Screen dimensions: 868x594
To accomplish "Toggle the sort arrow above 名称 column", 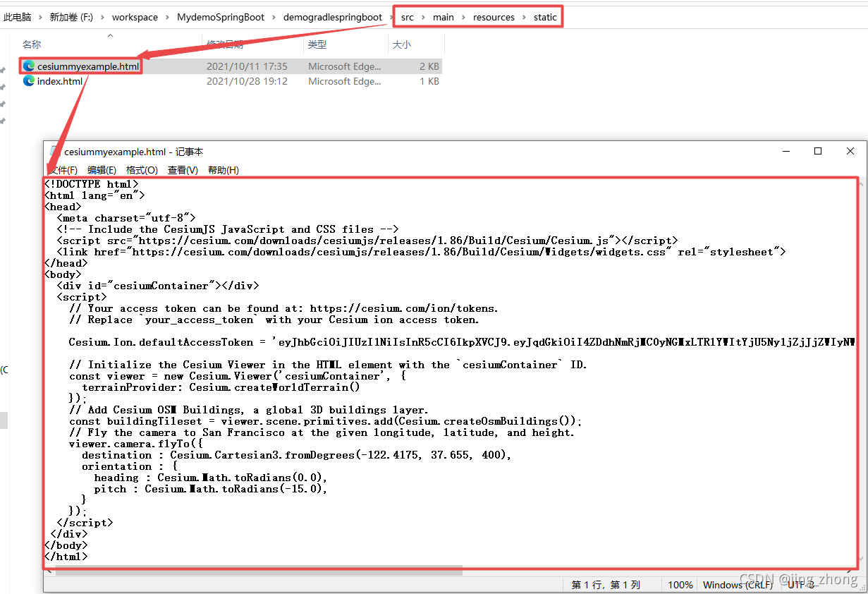I will pos(110,35).
